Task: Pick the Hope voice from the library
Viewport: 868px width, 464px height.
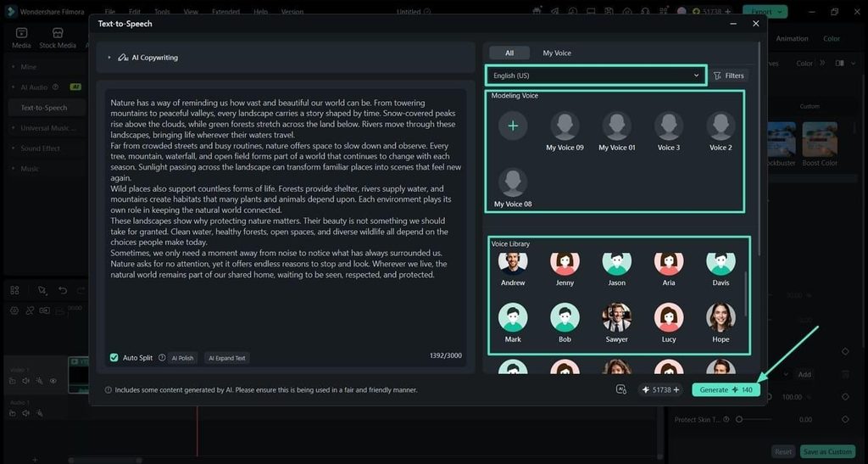Action: click(721, 317)
